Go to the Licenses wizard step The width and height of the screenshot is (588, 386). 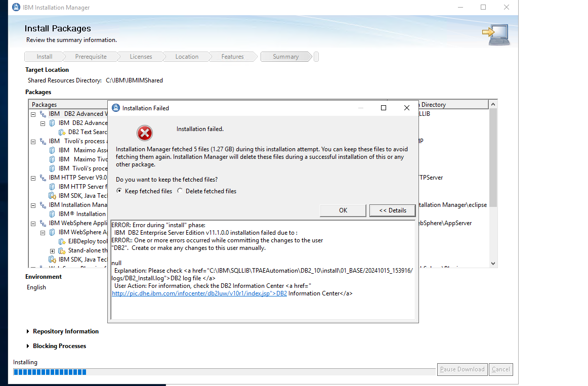click(x=141, y=57)
